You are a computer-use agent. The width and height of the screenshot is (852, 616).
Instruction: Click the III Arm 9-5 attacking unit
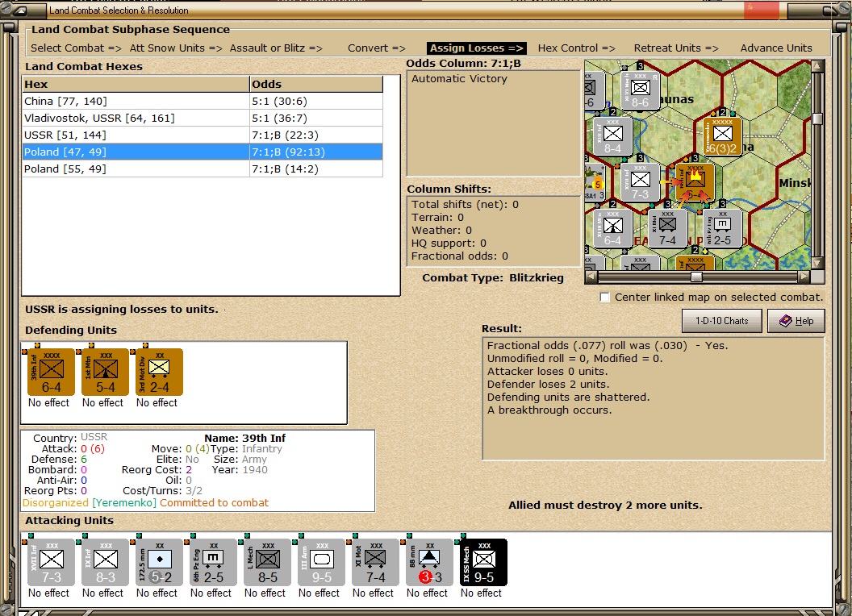coord(321,562)
